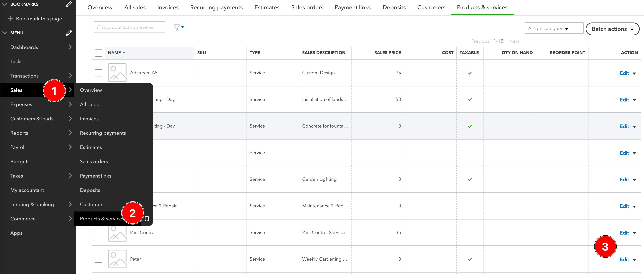Click plus icon for Bookmark this page
This screenshot has width=644, height=274.
pos(10,18)
